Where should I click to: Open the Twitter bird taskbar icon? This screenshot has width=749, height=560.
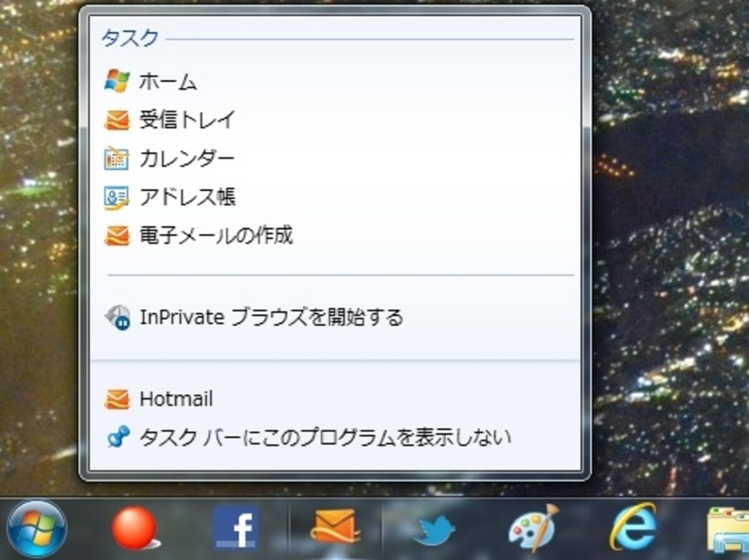(434, 530)
